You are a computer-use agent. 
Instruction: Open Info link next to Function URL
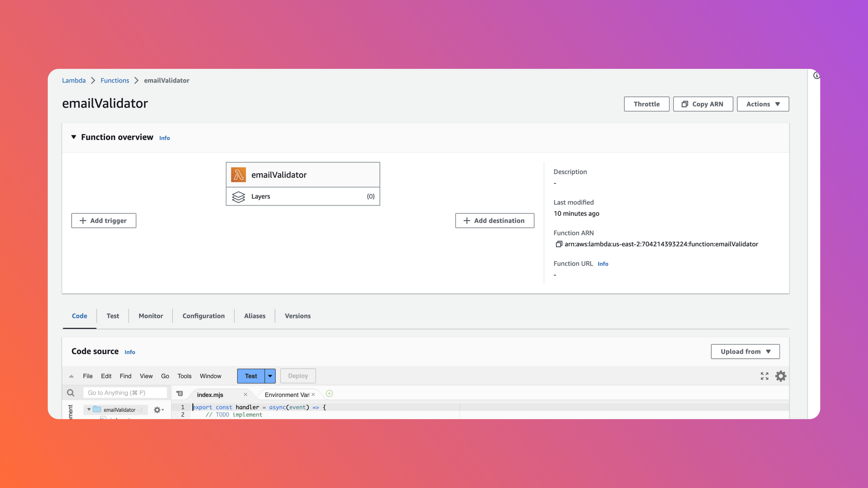pos(603,264)
